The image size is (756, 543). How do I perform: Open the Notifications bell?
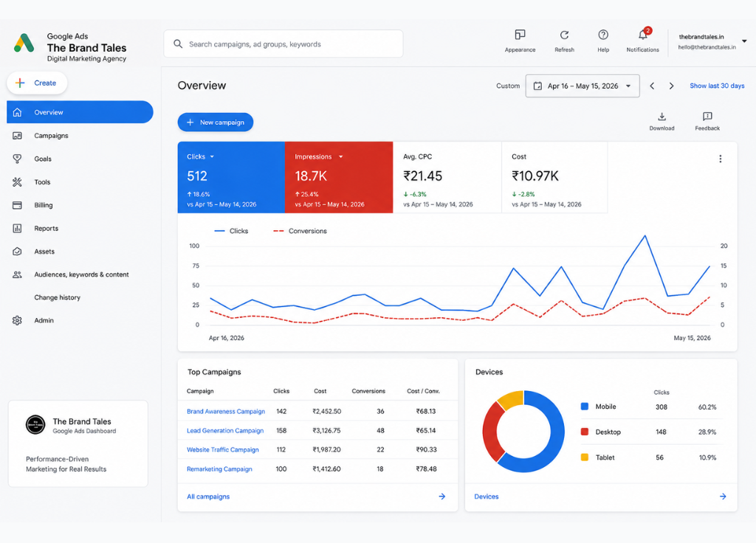(x=643, y=34)
